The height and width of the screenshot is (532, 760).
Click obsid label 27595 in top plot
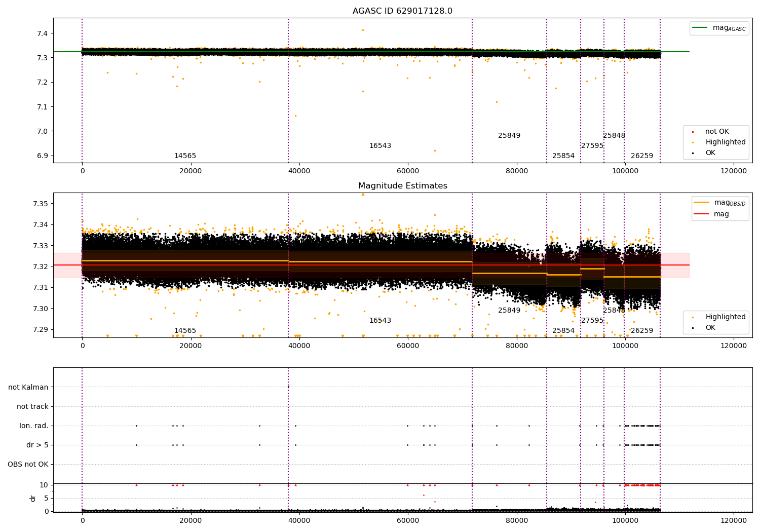pyautogui.click(x=592, y=146)
